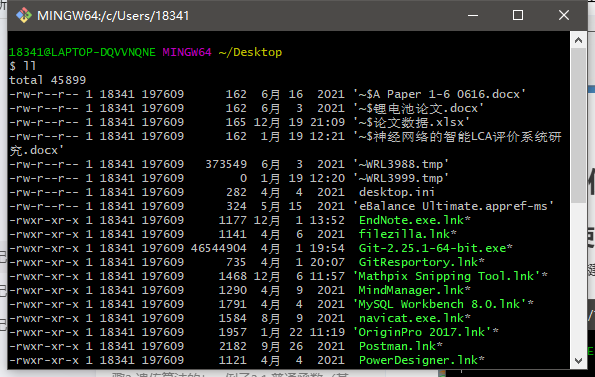Click file name PowerDesigner.lnk
The width and height of the screenshot is (595, 377).
coord(419,361)
